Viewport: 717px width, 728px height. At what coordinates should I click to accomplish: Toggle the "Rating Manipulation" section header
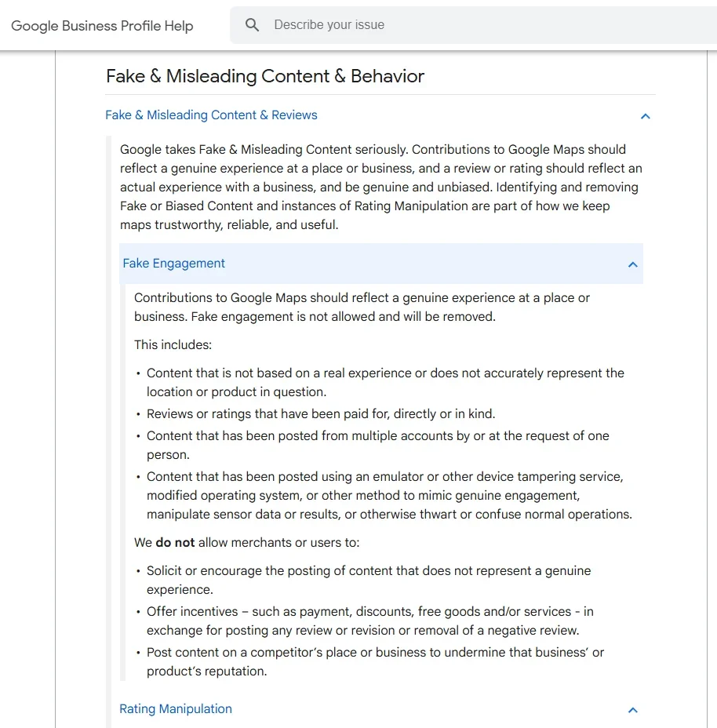point(176,709)
